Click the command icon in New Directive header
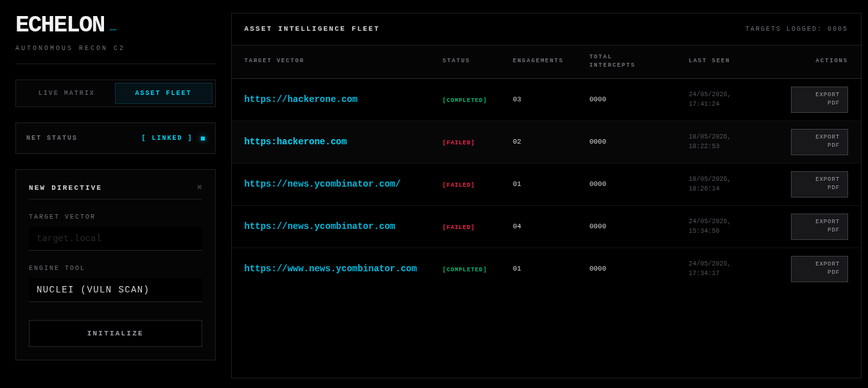Image resolution: width=868 pixels, height=388 pixels. click(x=200, y=187)
